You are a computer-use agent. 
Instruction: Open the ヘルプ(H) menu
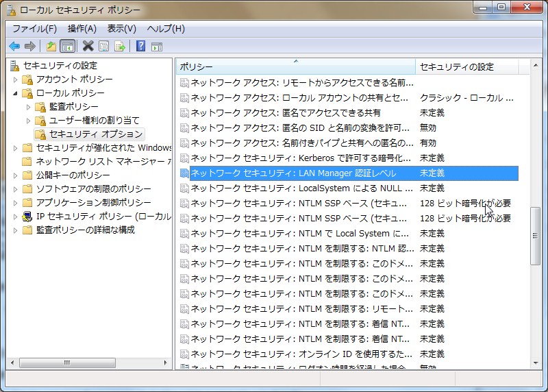[x=166, y=29]
